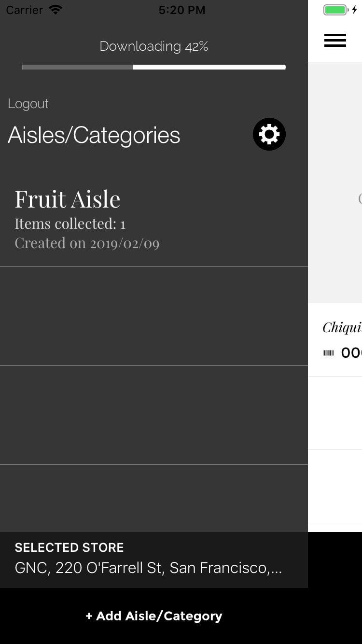Tap the Downloading 42% label
The height and width of the screenshot is (644, 362).
(x=154, y=46)
